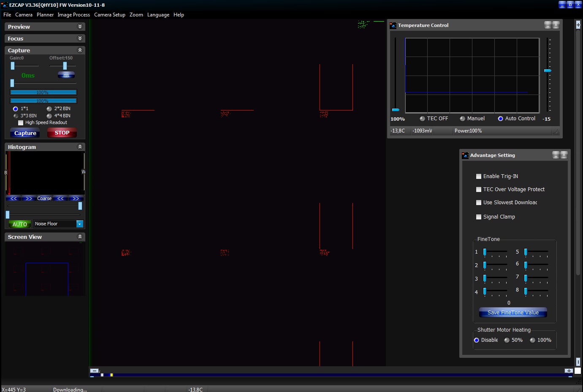
Task: Click vertical scrollbar plus button at top
Action: pyautogui.click(x=578, y=25)
